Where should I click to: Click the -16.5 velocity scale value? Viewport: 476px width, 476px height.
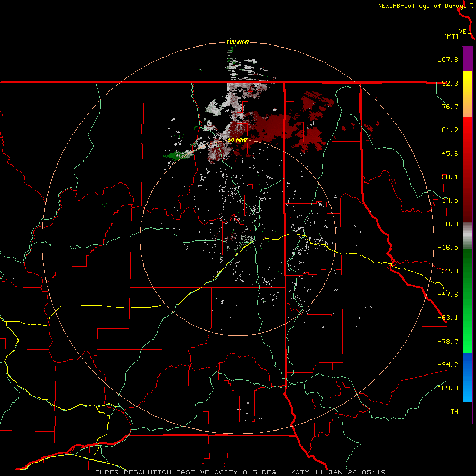448,248
